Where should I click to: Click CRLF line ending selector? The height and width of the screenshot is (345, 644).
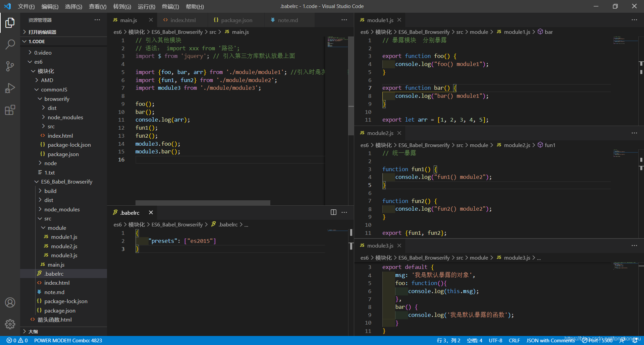[514, 340]
